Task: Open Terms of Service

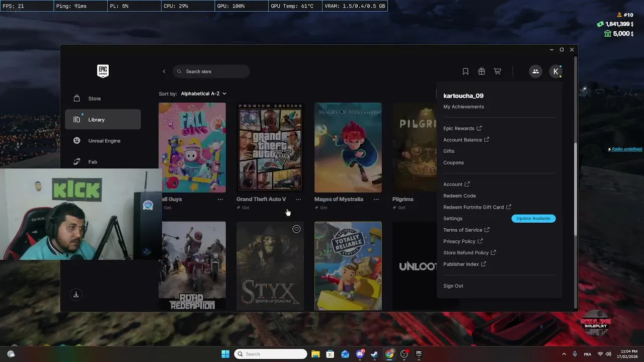Action: [x=466, y=230]
